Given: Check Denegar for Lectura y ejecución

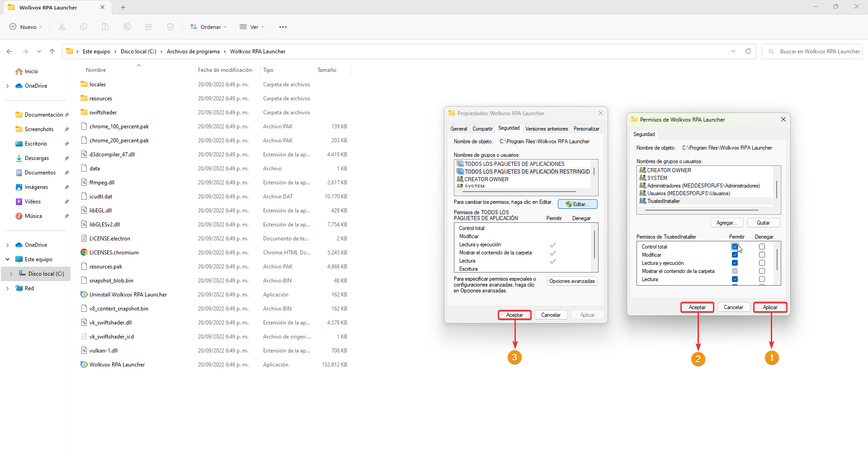Looking at the screenshot, I should point(762,263).
